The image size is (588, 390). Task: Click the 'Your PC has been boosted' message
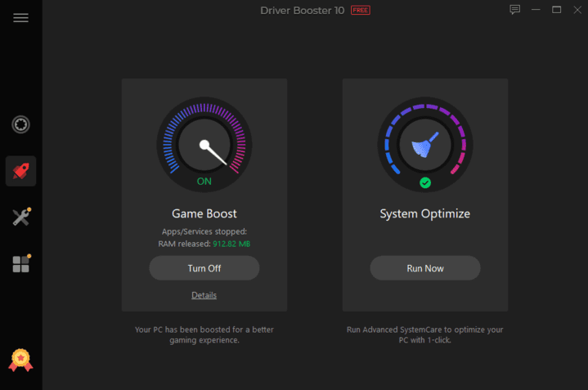(x=204, y=335)
